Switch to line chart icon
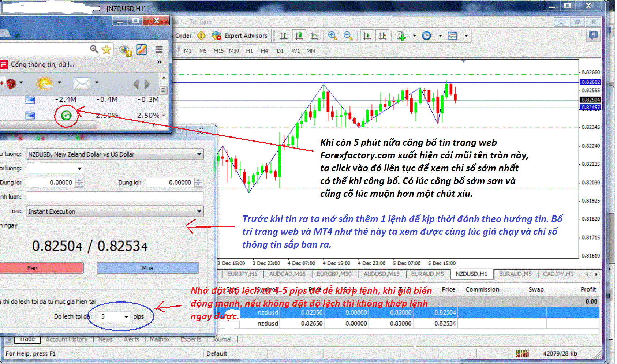The image size is (617, 364). coord(314,36)
